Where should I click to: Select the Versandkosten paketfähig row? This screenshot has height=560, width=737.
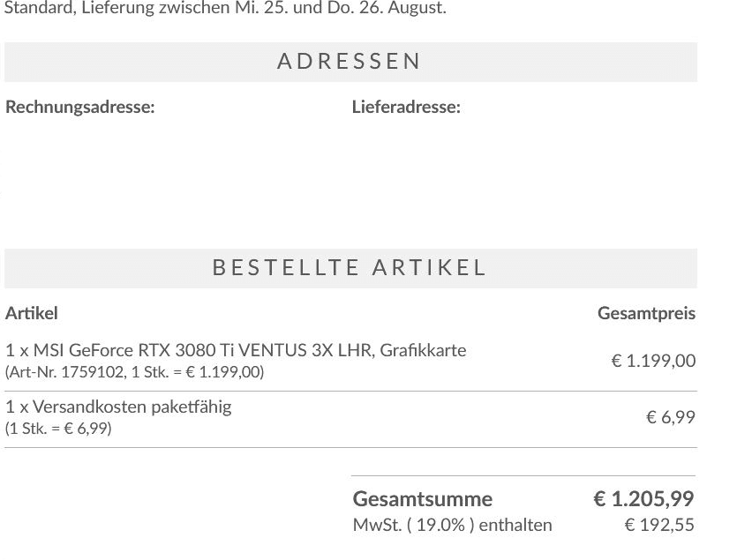[x=350, y=419]
